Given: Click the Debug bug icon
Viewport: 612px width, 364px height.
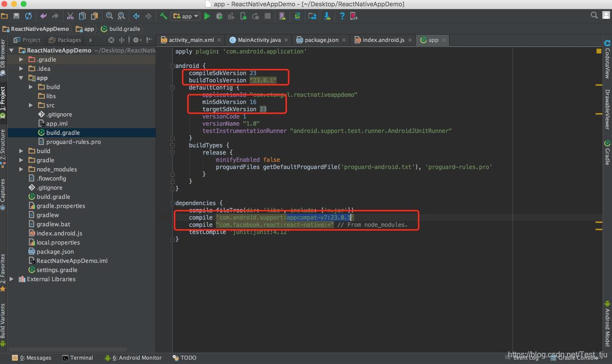Looking at the screenshot, I should pos(219,16).
